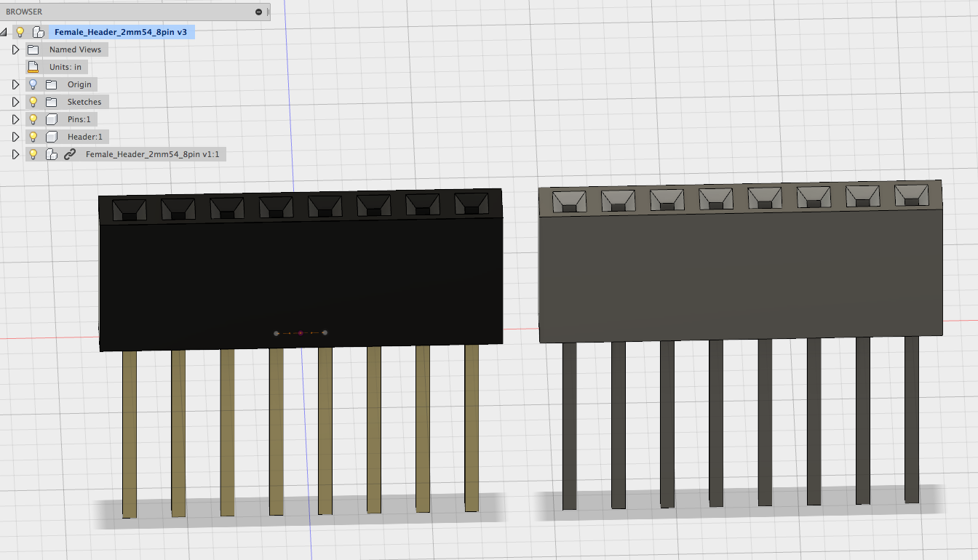Image resolution: width=978 pixels, height=560 pixels.
Task: Expand the Named Views folder
Action: coord(15,49)
